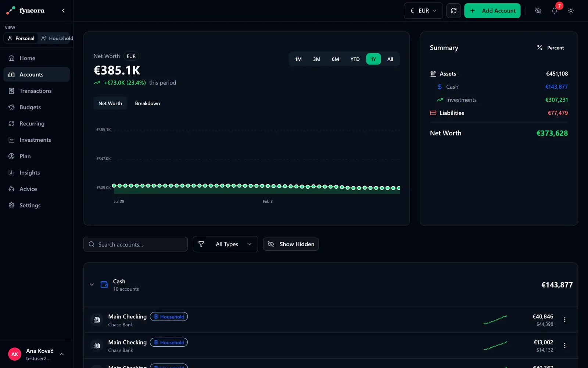The height and width of the screenshot is (368, 588).
Task: Switch view to Personal
Action: [x=21, y=38]
